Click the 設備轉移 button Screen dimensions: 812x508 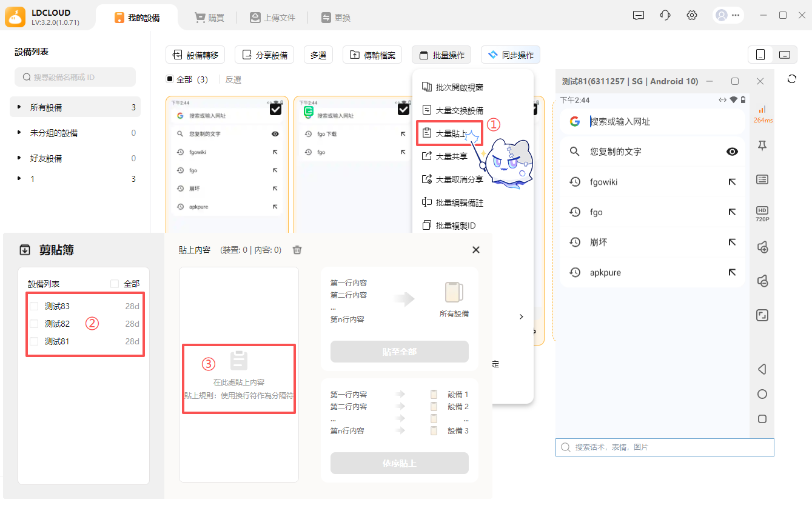pyautogui.click(x=195, y=55)
